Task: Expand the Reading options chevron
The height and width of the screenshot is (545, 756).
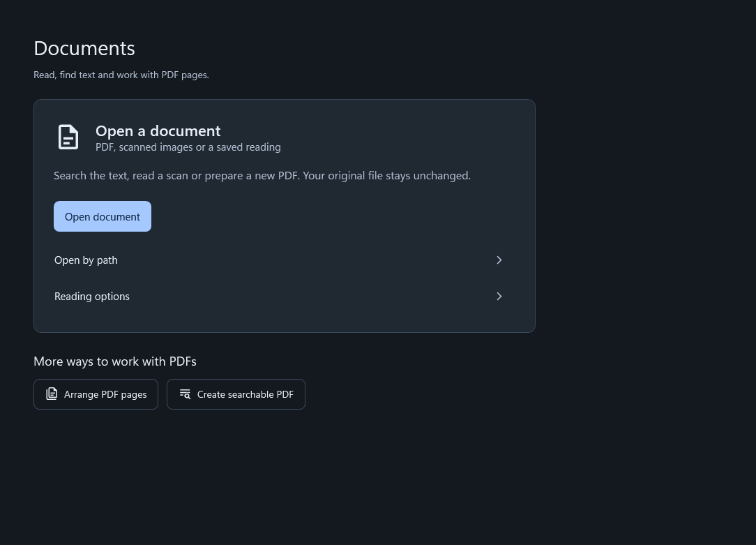Action: tap(499, 296)
